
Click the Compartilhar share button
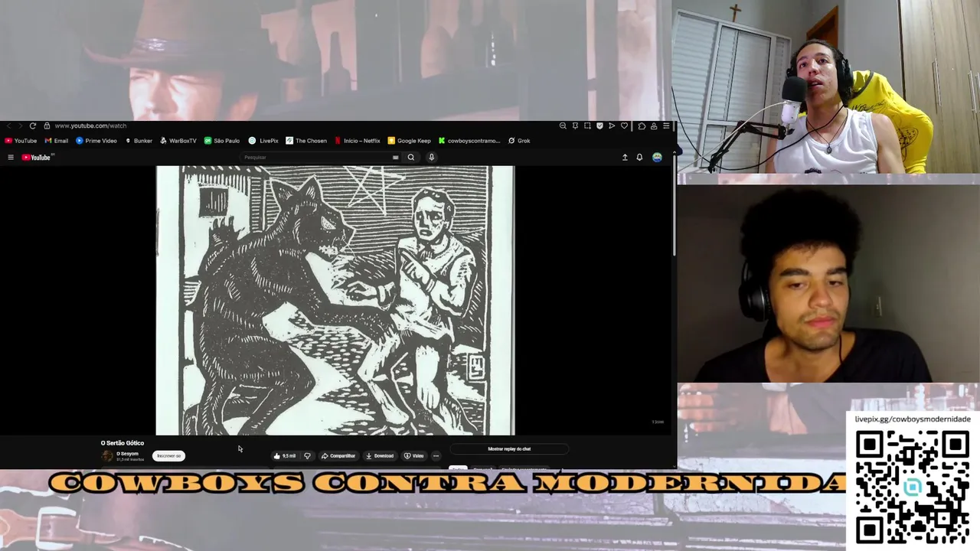pos(338,456)
